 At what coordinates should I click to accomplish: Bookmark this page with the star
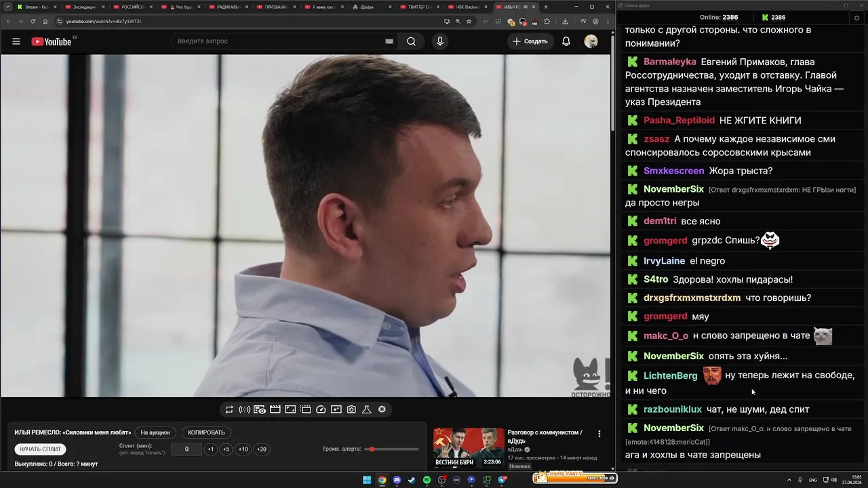[469, 21]
